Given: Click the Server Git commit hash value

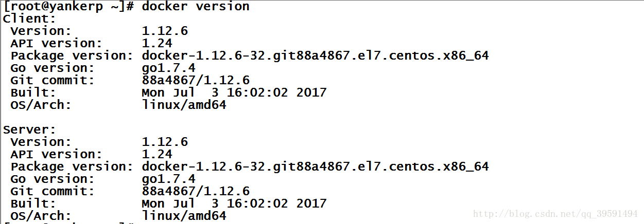Looking at the screenshot, I should coord(196,191).
